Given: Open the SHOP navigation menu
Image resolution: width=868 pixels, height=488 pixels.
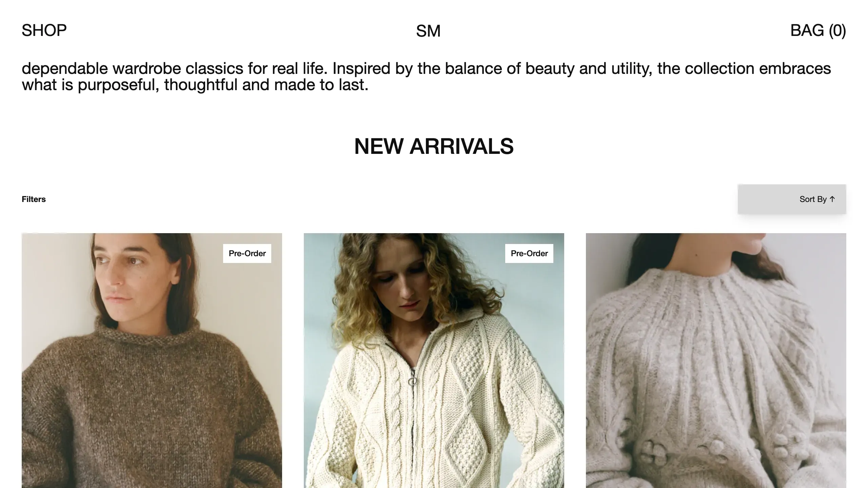Looking at the screenshot, I should click(44, 30).
